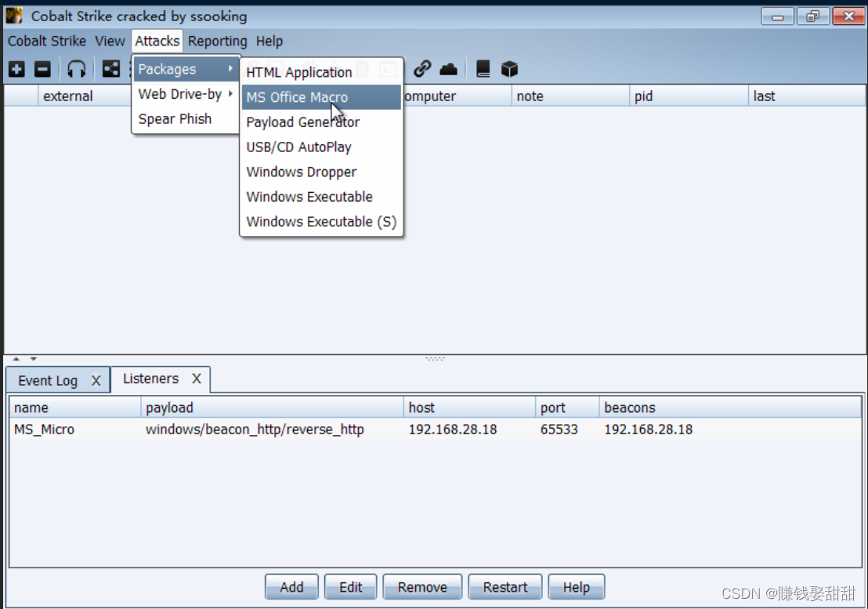The image size is (868, 609).
Task: Click the Remove listener button
Action: pos(421,587)
